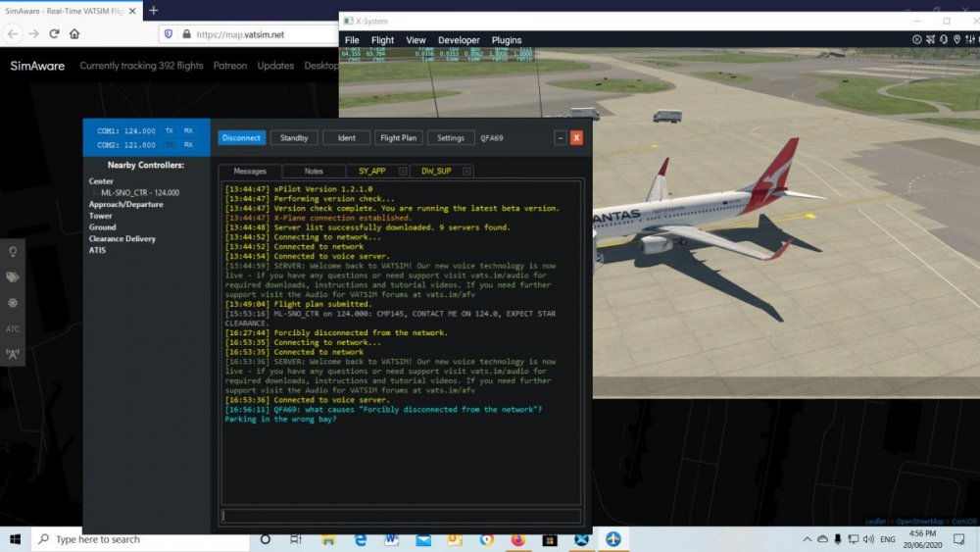Expand the Ground controllers group
This screenshot has width=980, height=552.
(102, 226)
